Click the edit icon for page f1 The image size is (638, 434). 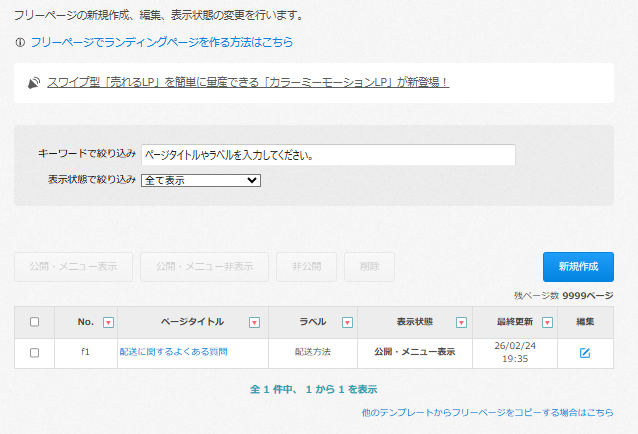coord(585,353)
